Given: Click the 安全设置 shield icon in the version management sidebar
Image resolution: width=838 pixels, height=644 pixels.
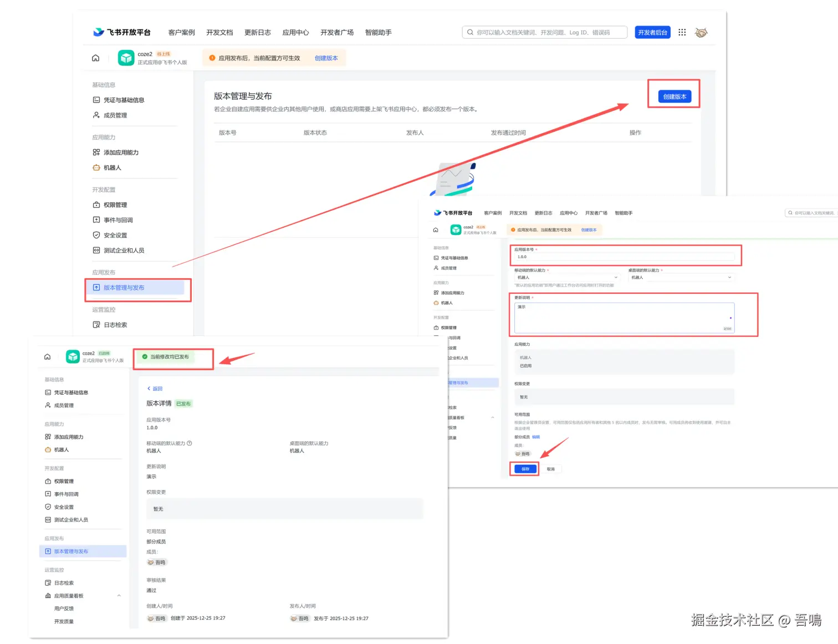Looking at the screenshot, I should point(96,235).
